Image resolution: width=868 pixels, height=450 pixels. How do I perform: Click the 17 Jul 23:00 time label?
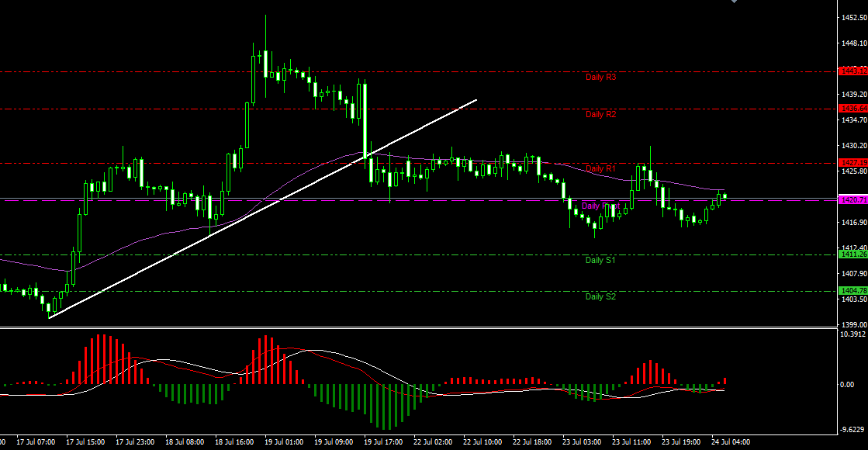coord(135,442)
